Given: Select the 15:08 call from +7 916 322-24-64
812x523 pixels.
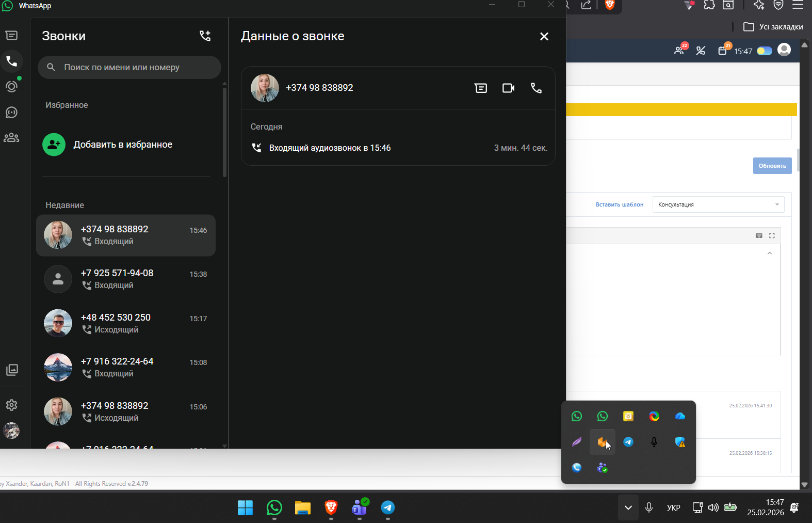Looking at the screenshot, I should pos(126,368).
